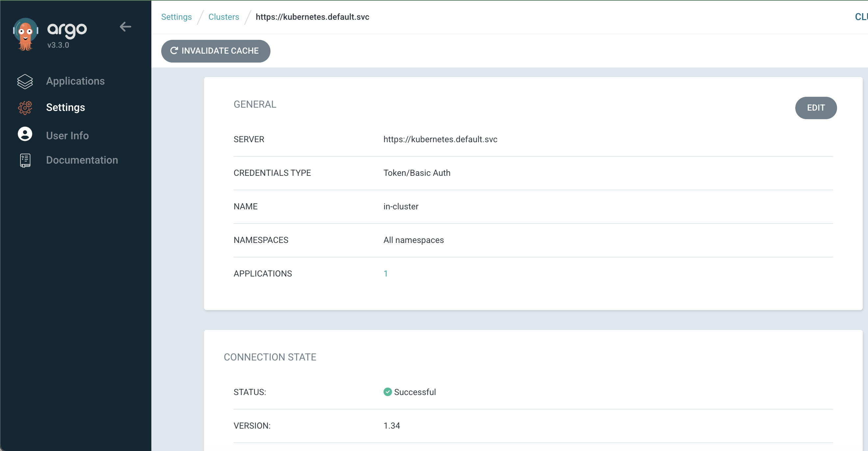Select the Settings label in sidebar
The image size is (868, 451).
pos(65,108)
